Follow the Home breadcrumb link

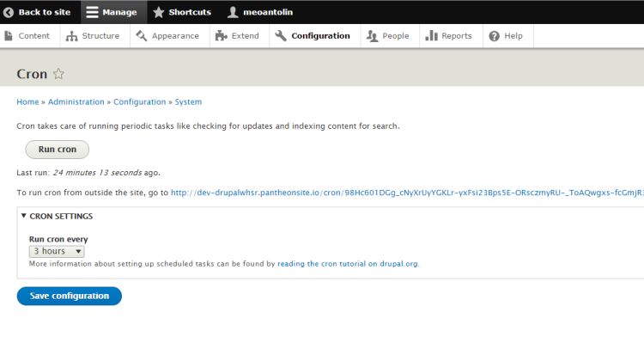click(x=27, y=102)
